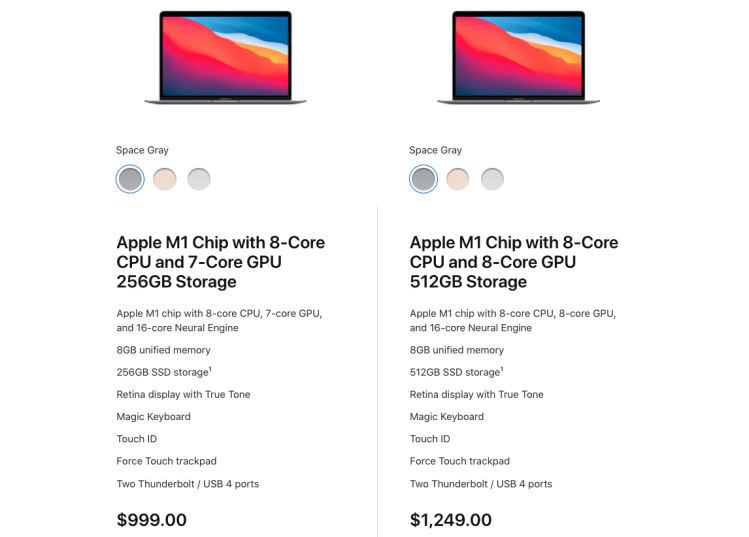The image size is (749, 537).
Task: Click the $1,249.00 price
Action: coord(451,520)
